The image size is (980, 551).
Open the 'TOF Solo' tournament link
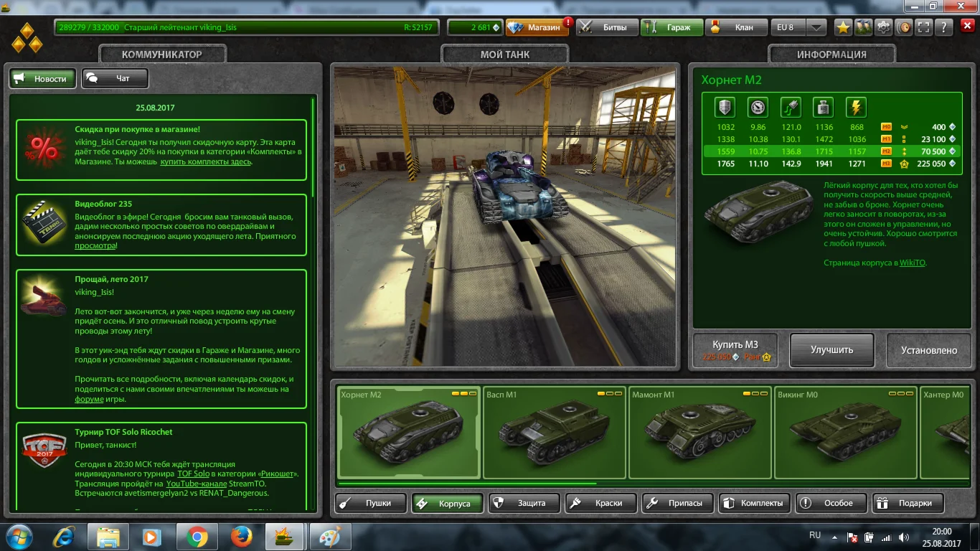[193, 474]
